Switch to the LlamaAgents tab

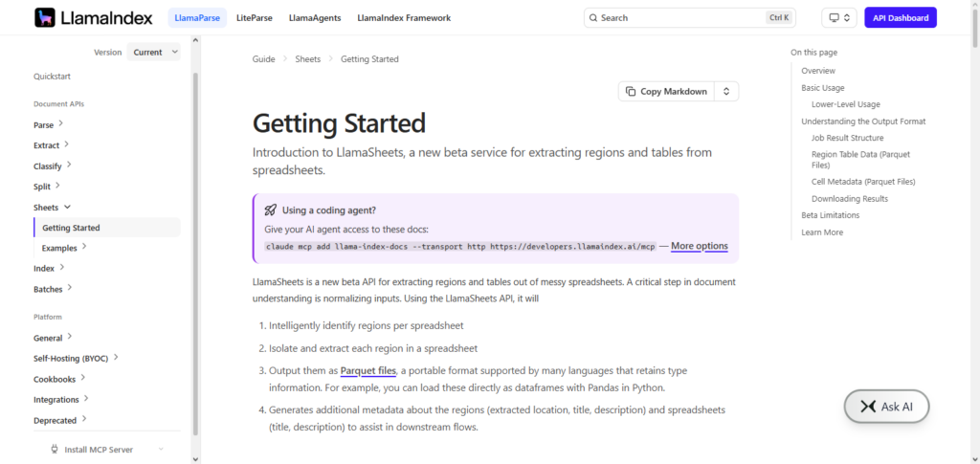(315, 18)
